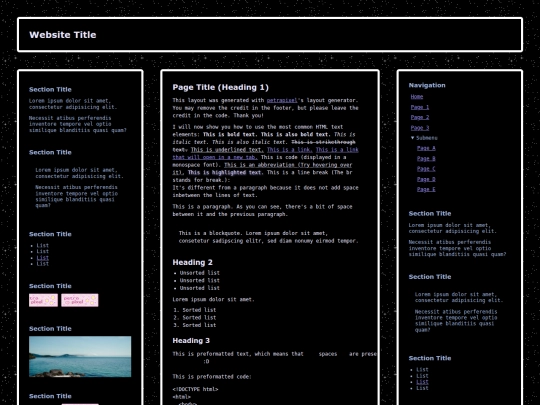The width and height of the screenshot is (540, 405).
Task: Click the first small petrapixel badge image
Action: pyautogui.click(x=43, y=300)
